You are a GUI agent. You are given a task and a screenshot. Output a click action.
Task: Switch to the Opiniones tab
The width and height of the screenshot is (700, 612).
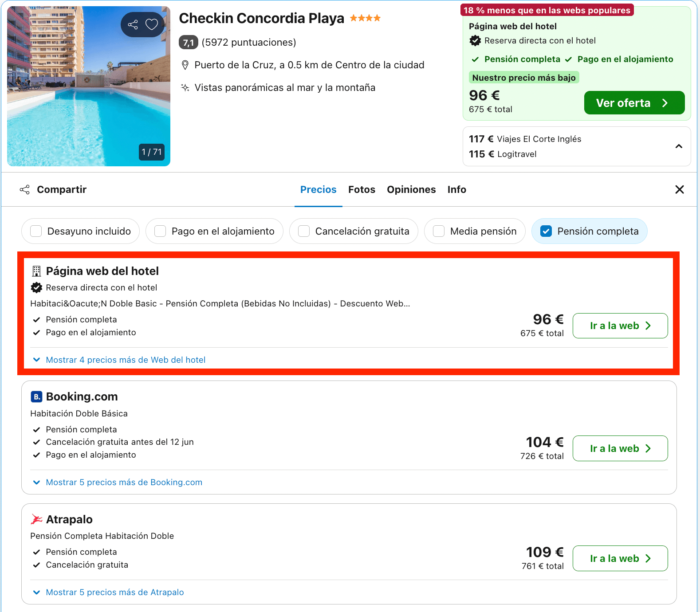point(411,190)
